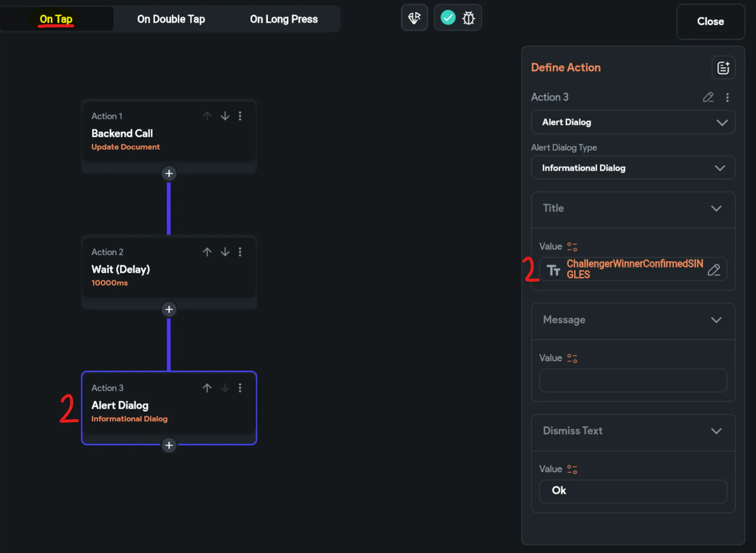The width and height of the screenshot is (756, 553).
Task: Move Action 2 up with arrow icon
Action: tap(207, 252)
